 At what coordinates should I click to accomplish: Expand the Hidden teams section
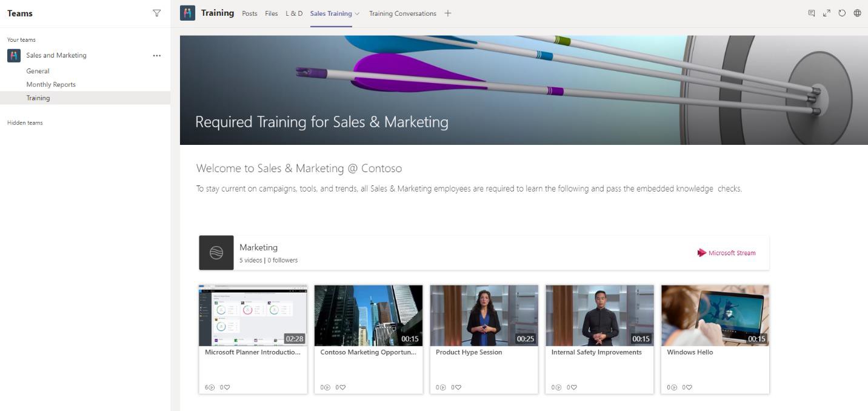pos(25,122)
